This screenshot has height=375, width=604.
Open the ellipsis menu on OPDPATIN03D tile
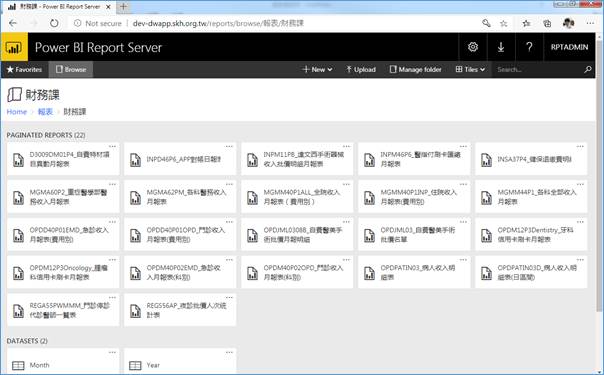tap(580, 259)
